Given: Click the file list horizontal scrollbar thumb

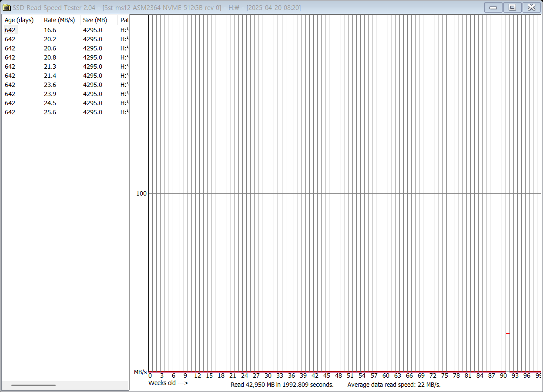Looking at the screenshot, I should (34, 385).
